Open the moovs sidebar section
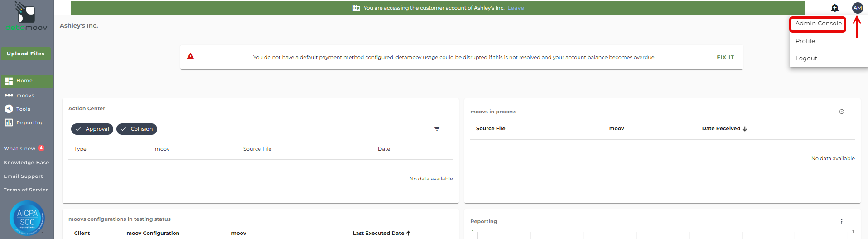Screen dimensions: 868x239 pyautogui.click(x=25, y=96)
